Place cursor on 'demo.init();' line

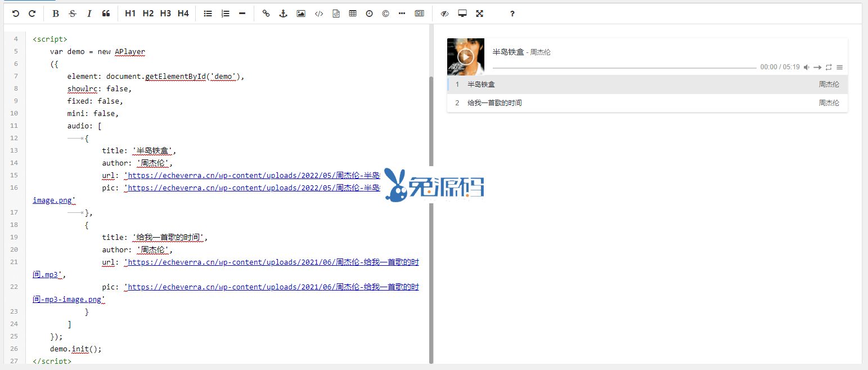tap(76, 349)
